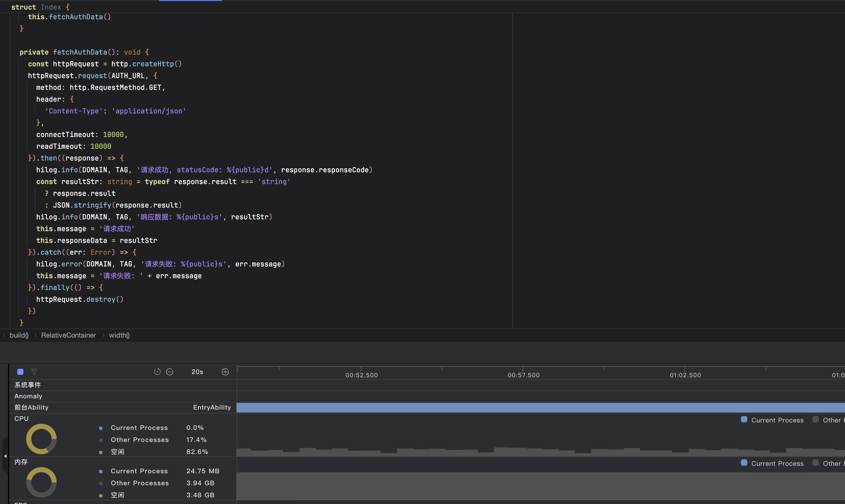Click timeline marker 01:02.500
845x504 pixels.
tap(685, 375)
